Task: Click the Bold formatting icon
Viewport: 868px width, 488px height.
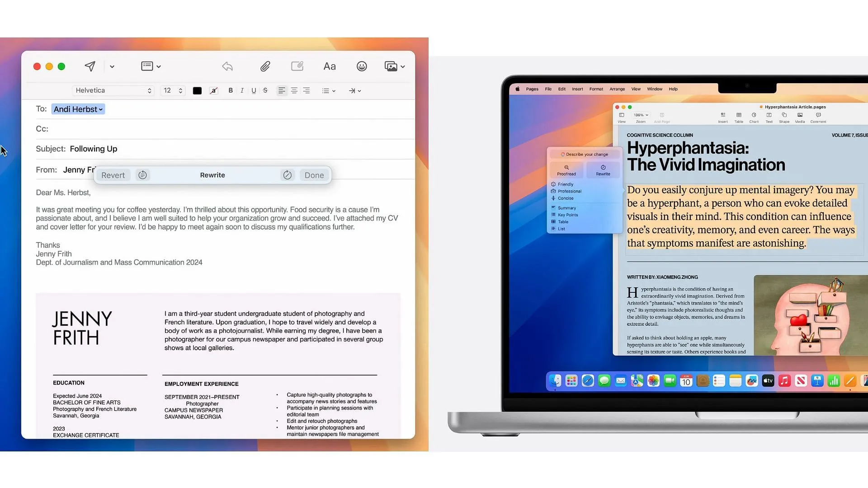Action: pos(230,90)
